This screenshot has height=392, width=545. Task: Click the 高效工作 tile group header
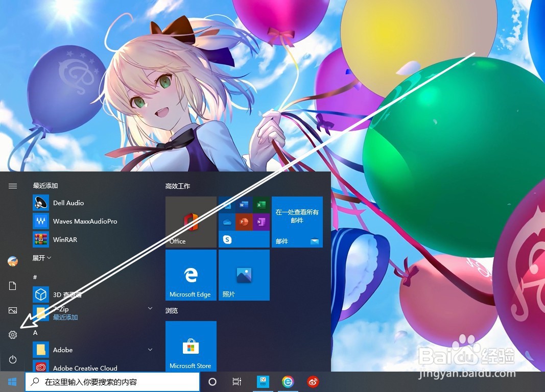(178, 186)
